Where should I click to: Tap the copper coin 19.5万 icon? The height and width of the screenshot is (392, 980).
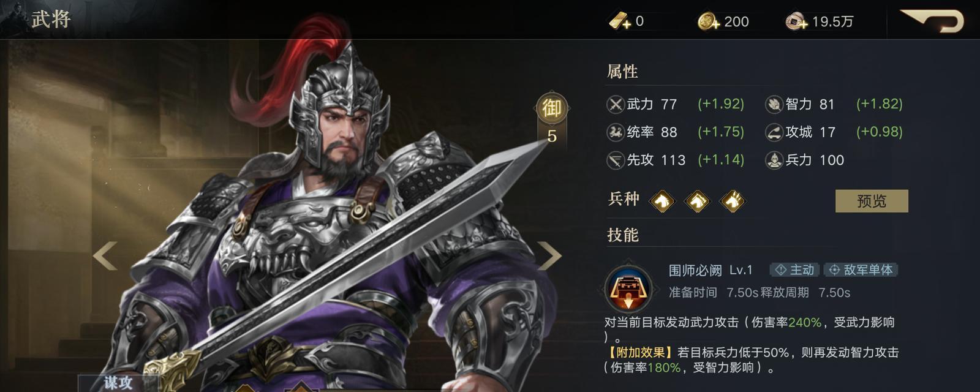point(796,22)
